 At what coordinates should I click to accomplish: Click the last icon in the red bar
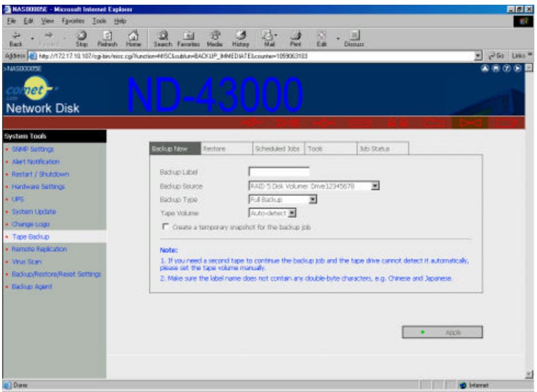click(507, 123)
